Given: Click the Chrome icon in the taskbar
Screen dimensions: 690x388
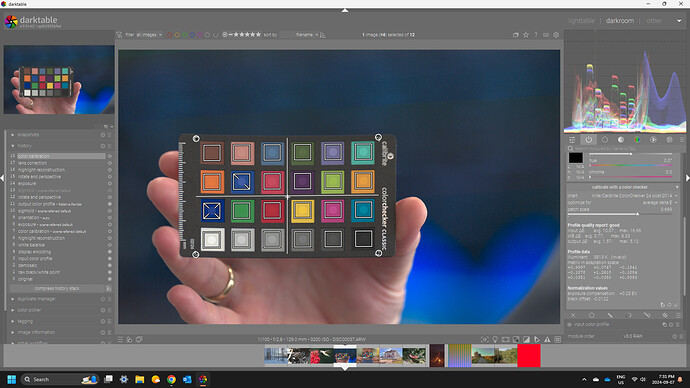Looking at the screenshot, I should [171, 379].
